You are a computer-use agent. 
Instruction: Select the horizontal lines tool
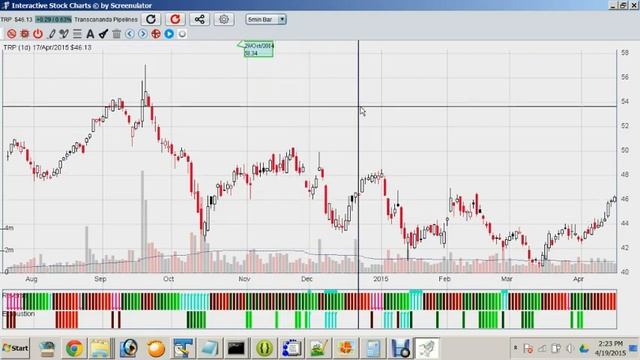click(77, 34)
